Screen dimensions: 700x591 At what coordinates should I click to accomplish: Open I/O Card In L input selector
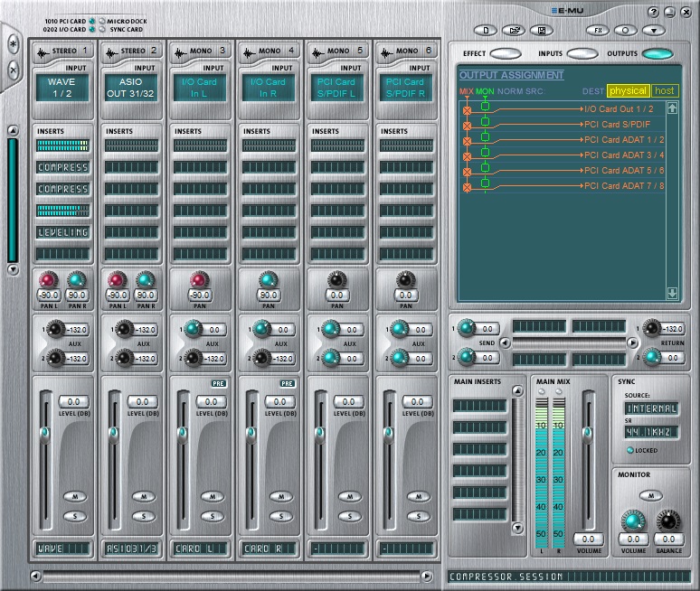click(x=200, y=88)
